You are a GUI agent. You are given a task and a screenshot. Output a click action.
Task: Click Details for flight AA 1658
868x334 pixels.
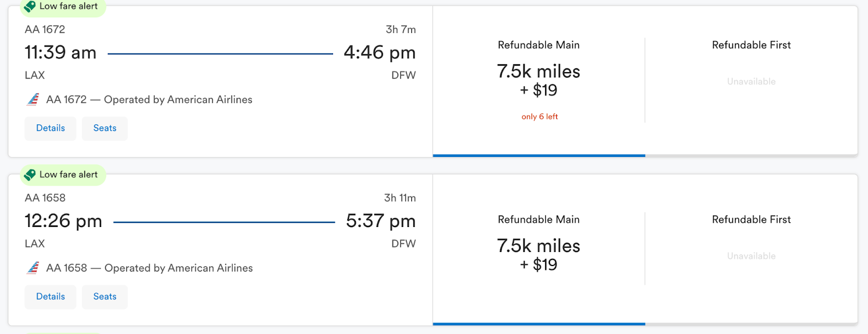click(50, 297)
